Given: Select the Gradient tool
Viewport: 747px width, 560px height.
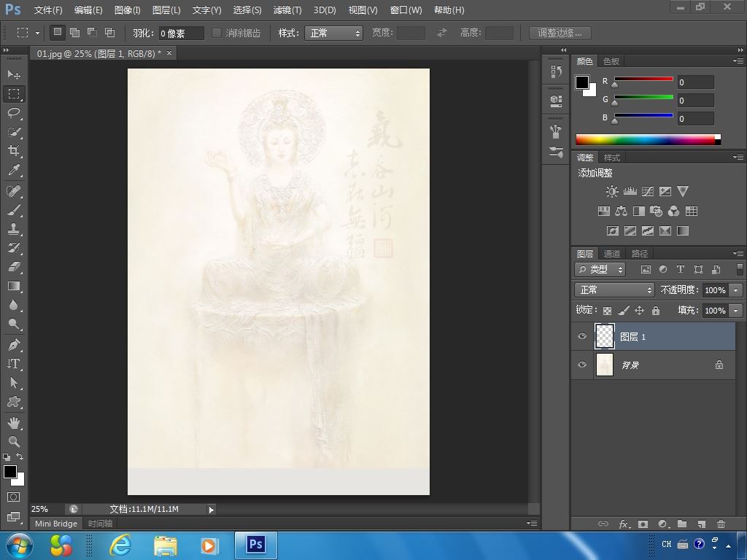Looking at the screenshot, I should click(x=14, y=286).
